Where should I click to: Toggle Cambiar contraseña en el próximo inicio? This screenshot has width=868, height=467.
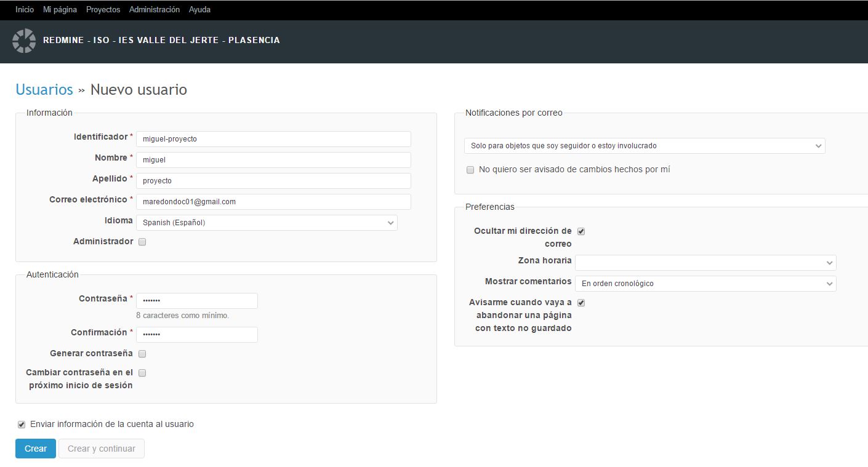[142, 373]
